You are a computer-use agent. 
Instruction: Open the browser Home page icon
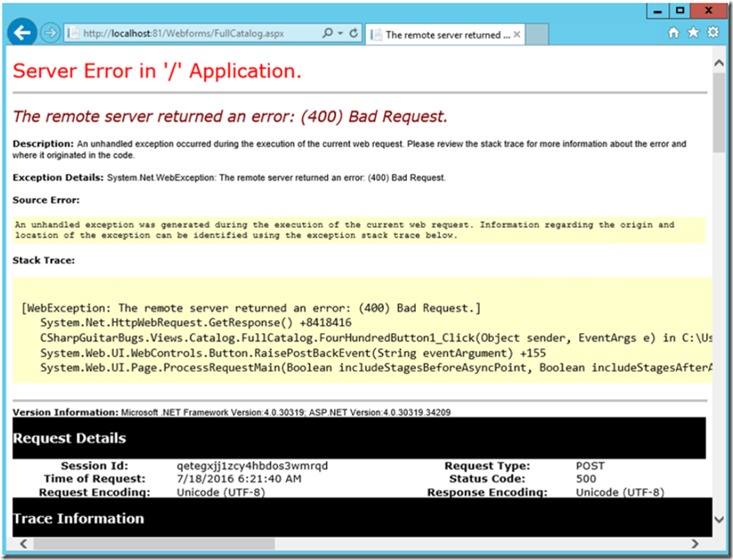tap(673, 34)
